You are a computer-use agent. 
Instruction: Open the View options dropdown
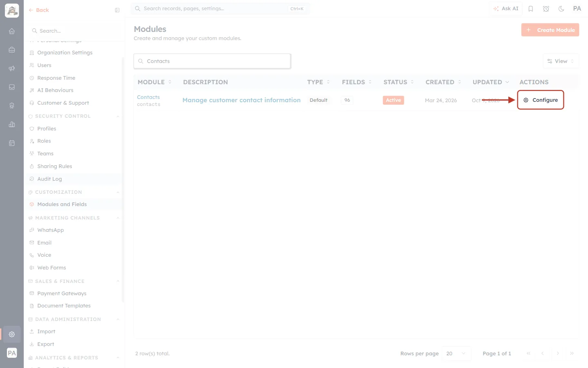561,61
